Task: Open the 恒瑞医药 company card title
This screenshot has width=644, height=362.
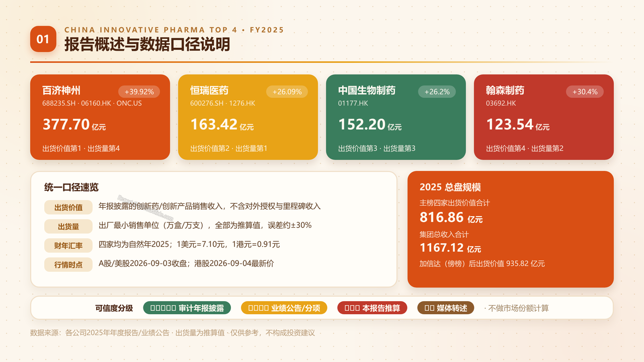Action: [209, 90]
